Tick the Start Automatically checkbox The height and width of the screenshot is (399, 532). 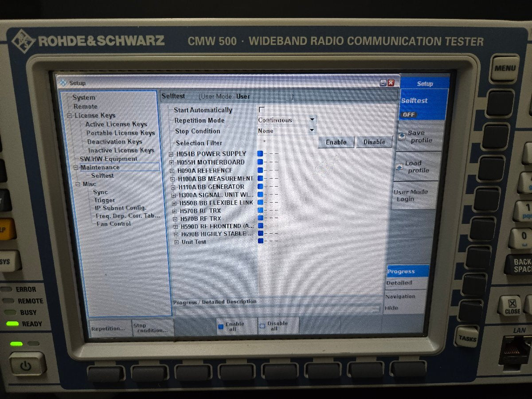pos(262,110)
